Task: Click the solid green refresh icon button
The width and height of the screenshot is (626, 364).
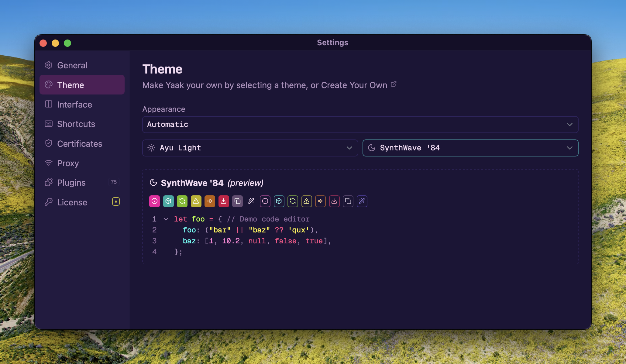Action: 182,201
